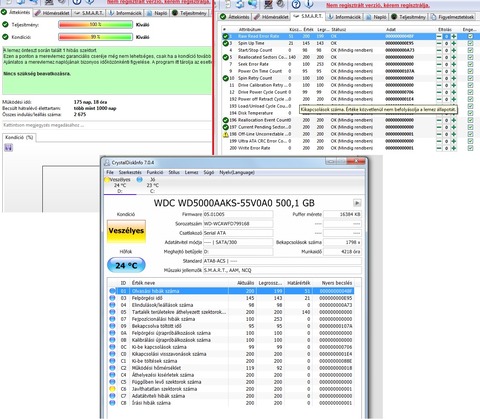Click blue status circle beside Működési hőmérséklet
The width and height of the screenshot is (480, 419).
[112, 368]
